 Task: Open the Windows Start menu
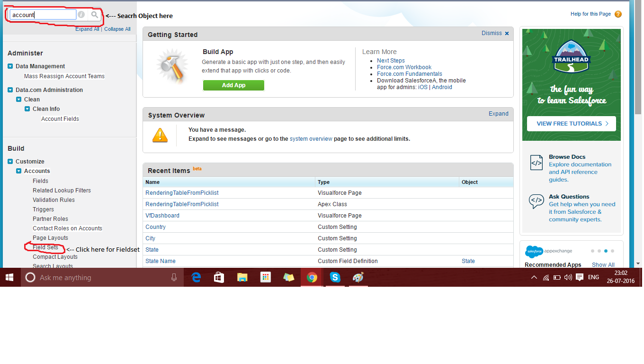pyautogui.click(x=9, y=277)
